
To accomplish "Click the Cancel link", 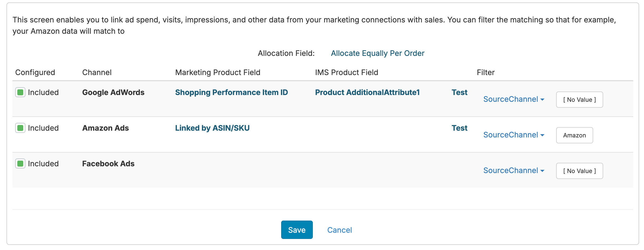I will coord(339,230).
